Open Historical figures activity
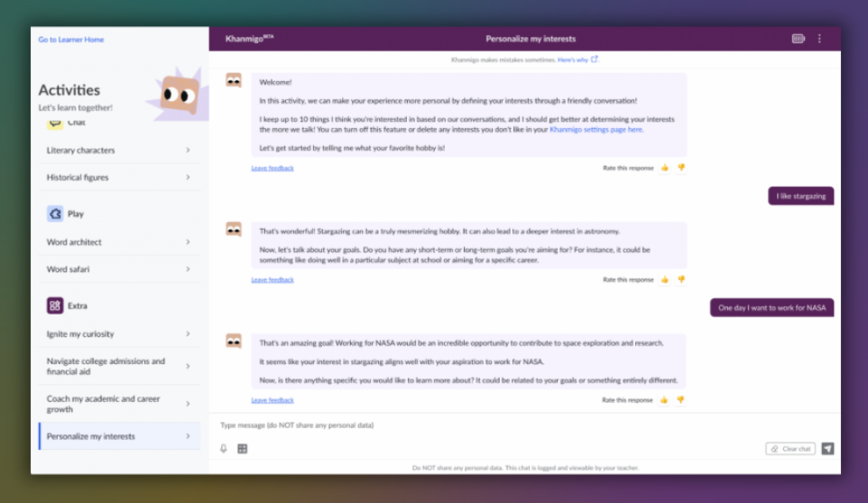Screen dimensions: 868x503 (x=119, y=177)
